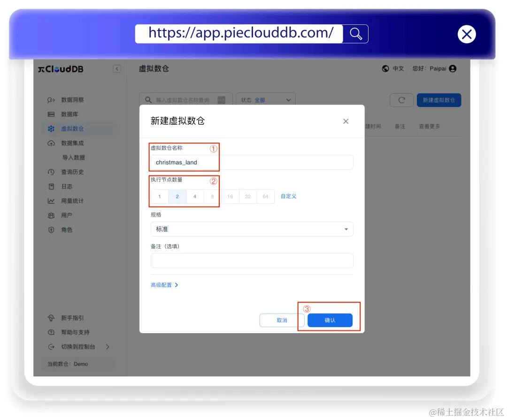Open 数据集成 in the sidebar
Screen dimensions: 507x420
click(72, 143)
